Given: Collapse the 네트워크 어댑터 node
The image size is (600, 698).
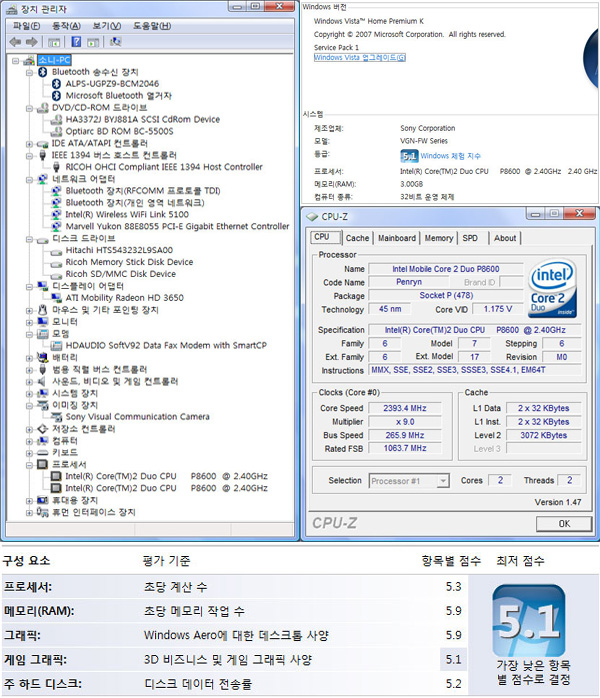Looking at the screenshot, I should [x=29, y=179].
